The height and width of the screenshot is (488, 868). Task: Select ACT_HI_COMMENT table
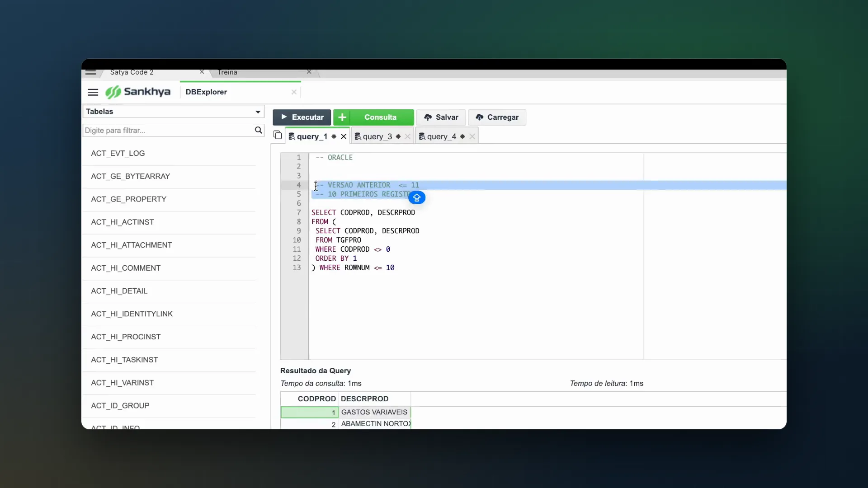[169, 268]
